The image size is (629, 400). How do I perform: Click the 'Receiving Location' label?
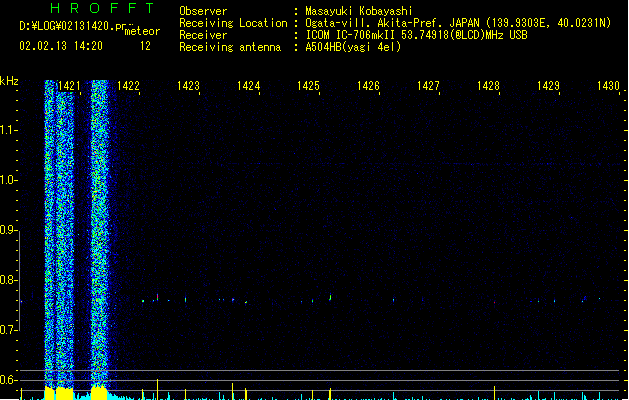(x=233, y=23)
